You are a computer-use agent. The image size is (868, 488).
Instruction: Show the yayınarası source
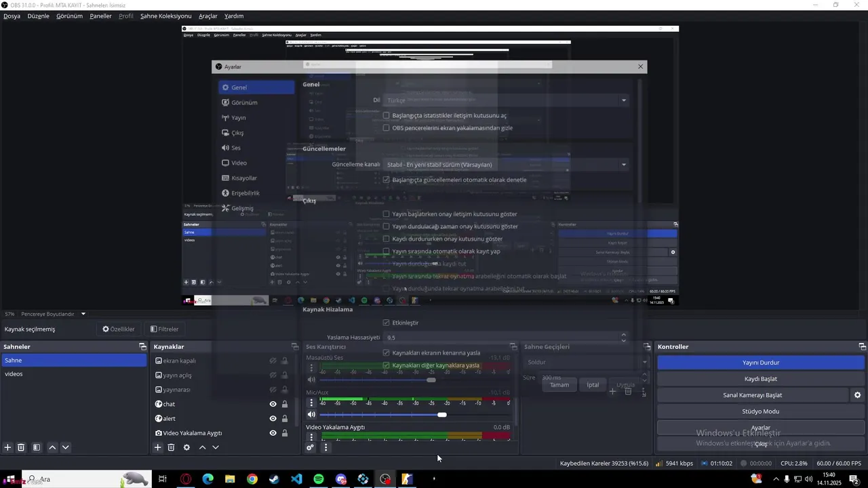point(273,390)
